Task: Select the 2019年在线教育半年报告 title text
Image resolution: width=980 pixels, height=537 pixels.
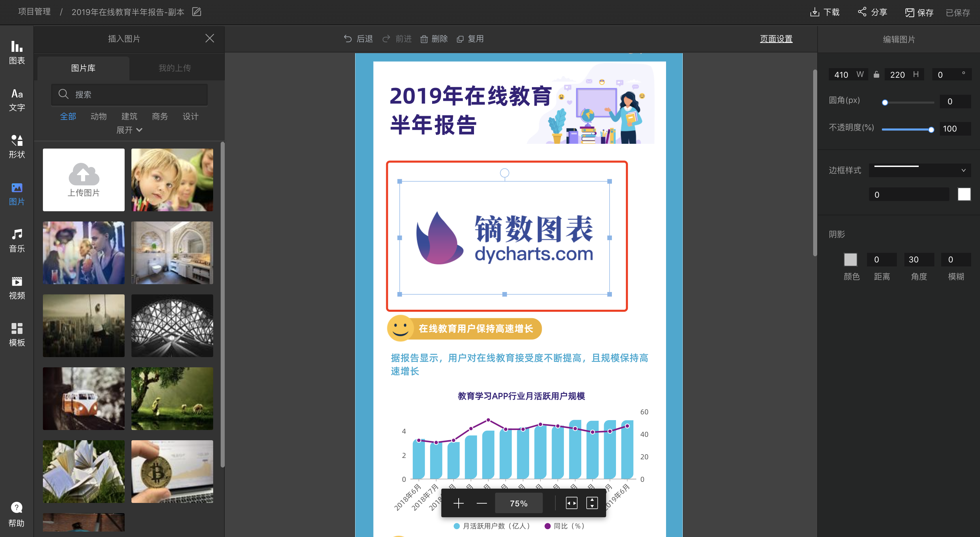Action: pyautogui.click(x=471, y=110)
